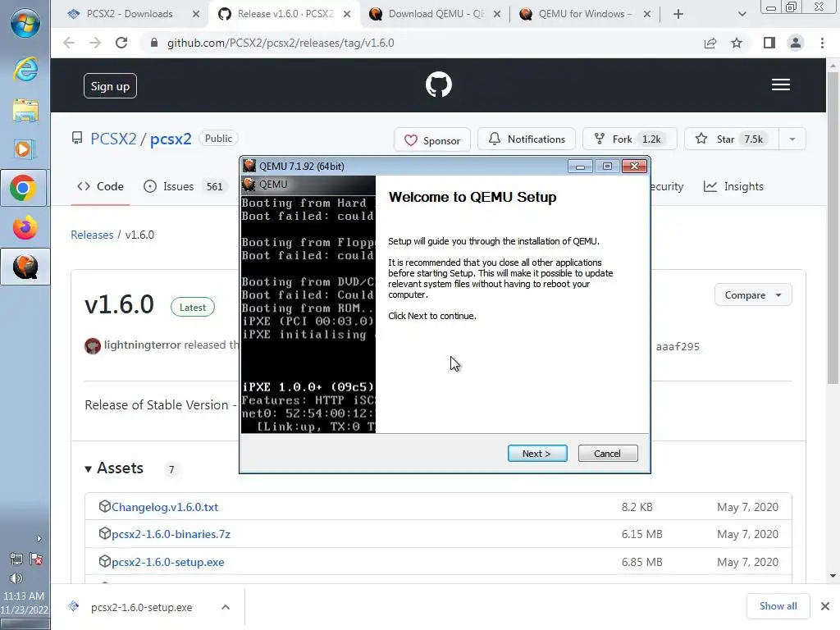This screenshot has height=630, width=840.
Task: Open the Insights tab
Action: pos(733,186)
